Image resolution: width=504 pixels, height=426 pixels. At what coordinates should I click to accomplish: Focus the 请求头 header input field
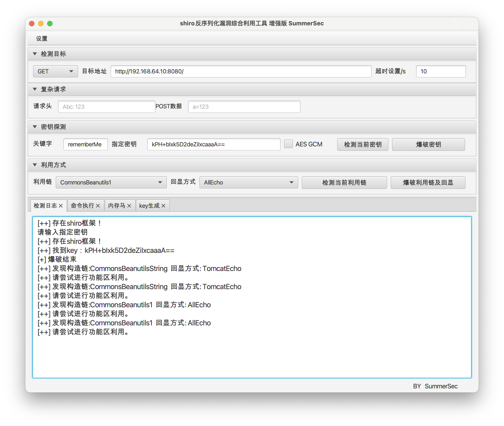107,107
